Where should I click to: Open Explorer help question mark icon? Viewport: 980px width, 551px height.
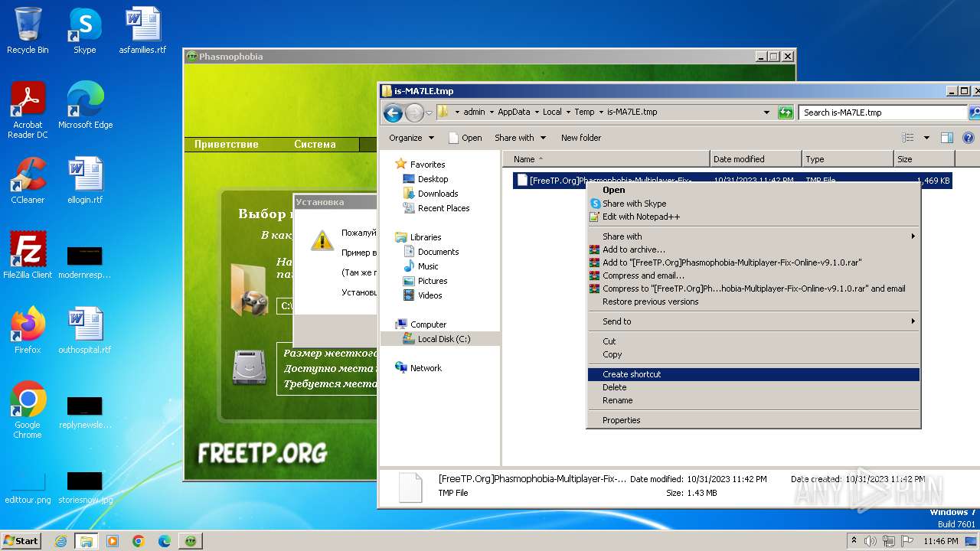point(968,138)
